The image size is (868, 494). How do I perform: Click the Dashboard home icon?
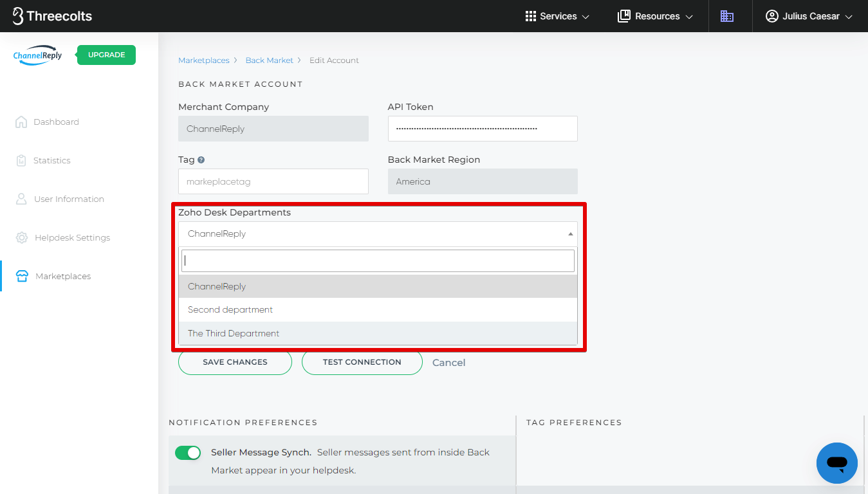click(21, 122)
